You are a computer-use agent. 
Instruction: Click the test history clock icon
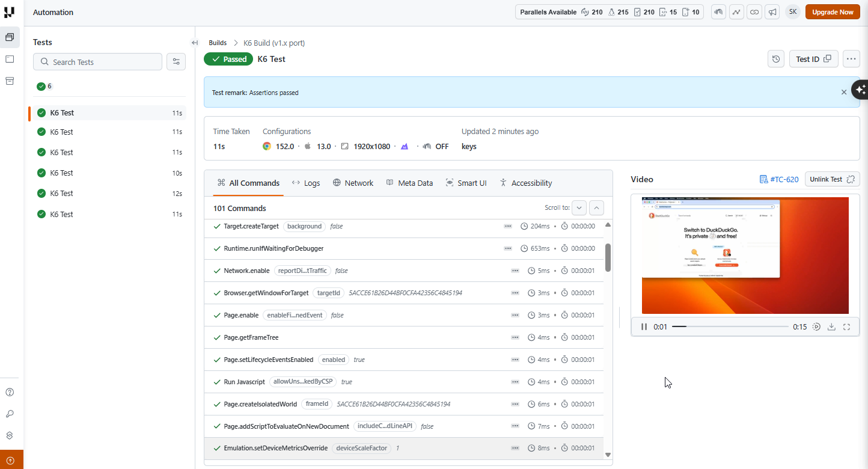tap(776, 59)
